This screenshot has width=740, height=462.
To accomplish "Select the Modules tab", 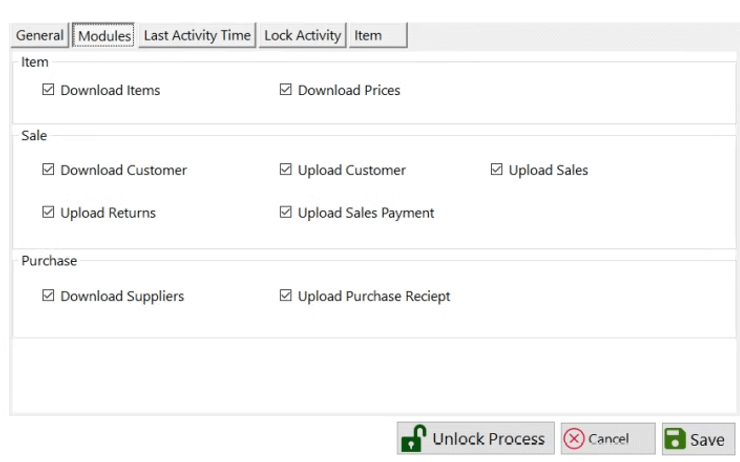I will click(105, 36).
